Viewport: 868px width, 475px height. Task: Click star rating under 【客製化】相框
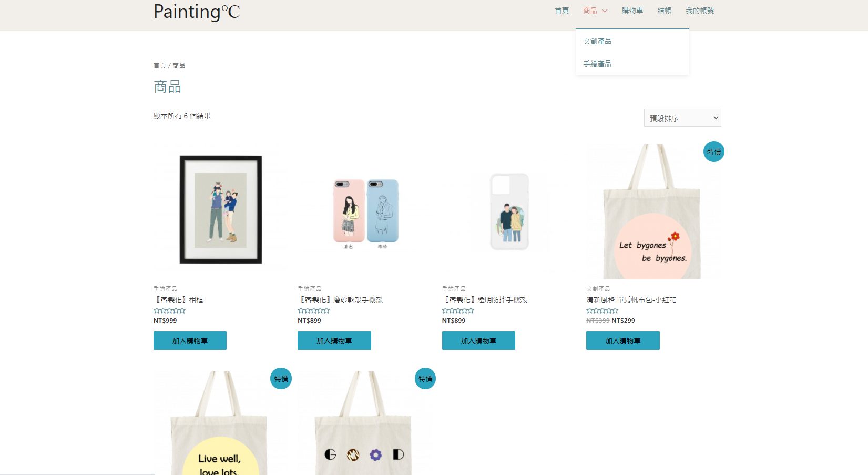(x=169, y=311)
